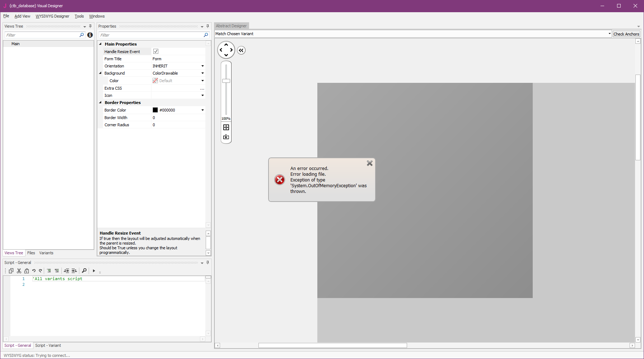The height and width of the screenshot is (359, 644).
Task: Click the designer vertical scrollbar
Action: click(638, 117)
